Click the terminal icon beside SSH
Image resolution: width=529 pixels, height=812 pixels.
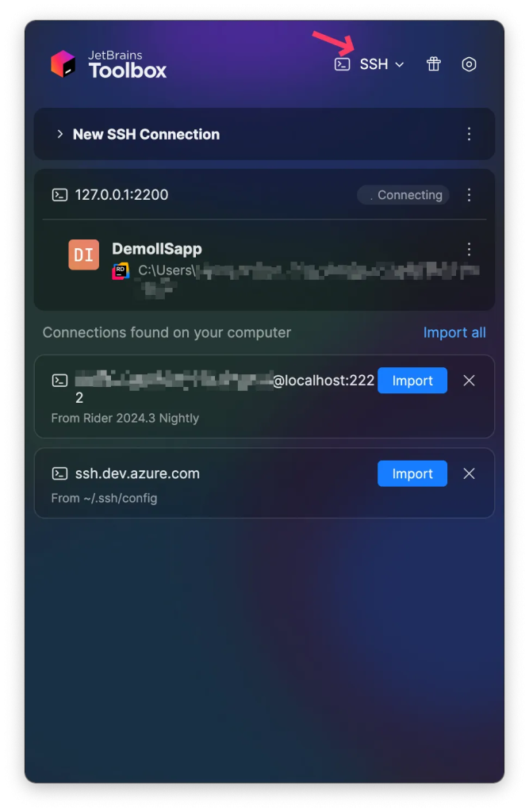(x=342, y=64)
